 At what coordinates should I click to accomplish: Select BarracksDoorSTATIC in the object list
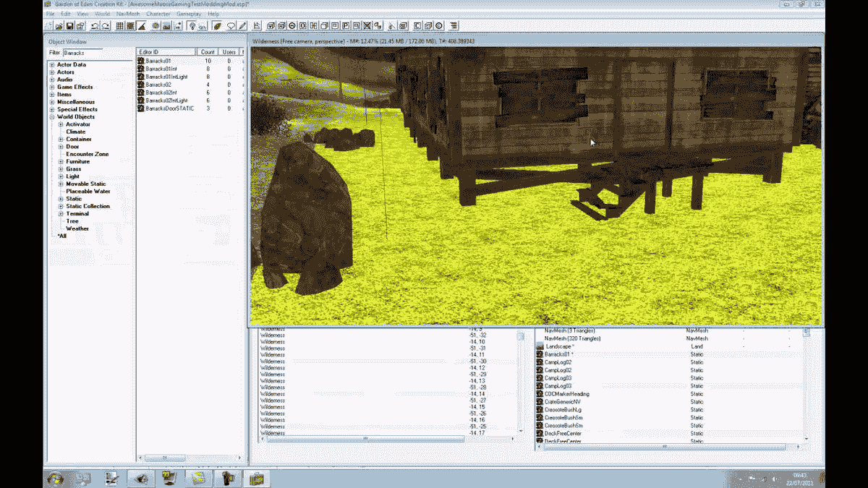170,108
